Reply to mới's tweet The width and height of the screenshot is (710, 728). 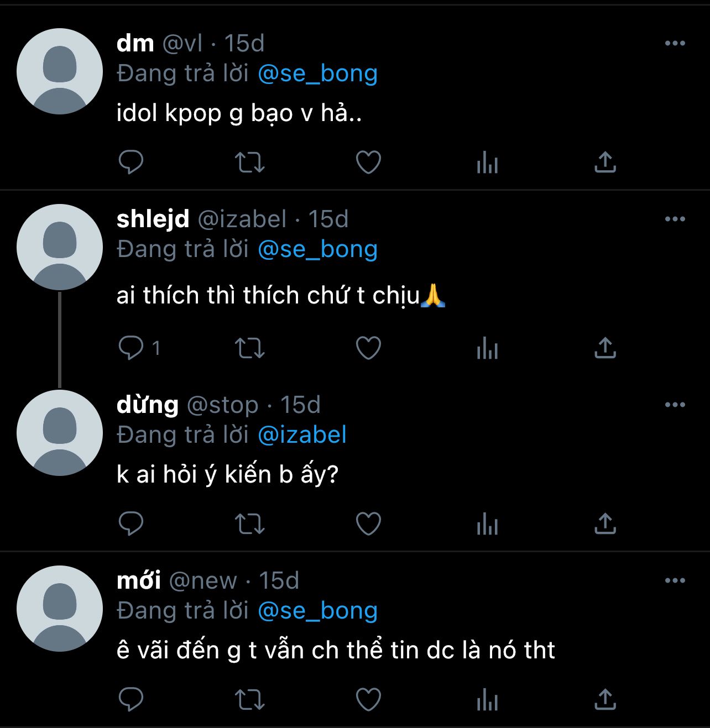coord(131,700)
